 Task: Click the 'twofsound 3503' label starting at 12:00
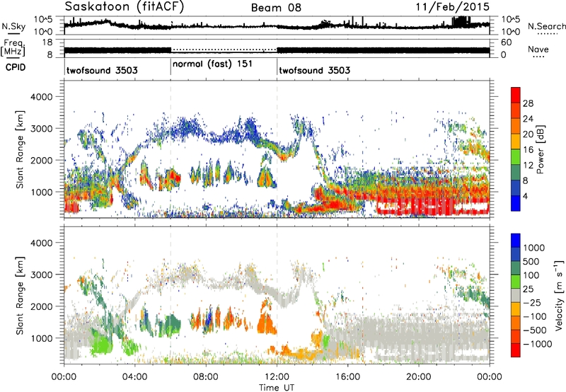point(315,70)
